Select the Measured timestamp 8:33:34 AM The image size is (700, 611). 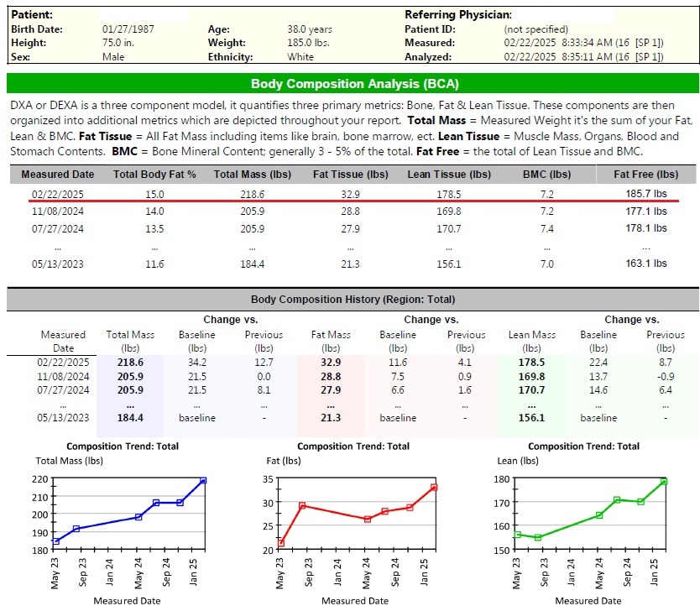587,43
